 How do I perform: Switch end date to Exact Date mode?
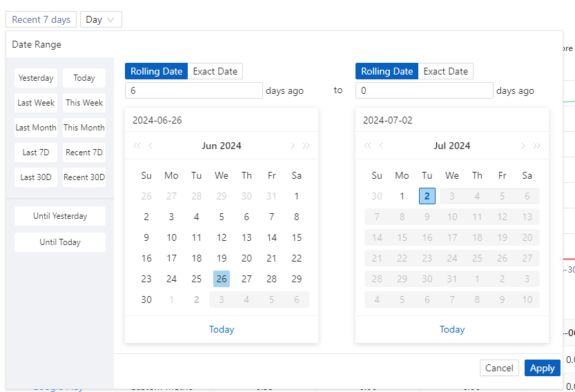pyautogui.click(x=445, y=71)
